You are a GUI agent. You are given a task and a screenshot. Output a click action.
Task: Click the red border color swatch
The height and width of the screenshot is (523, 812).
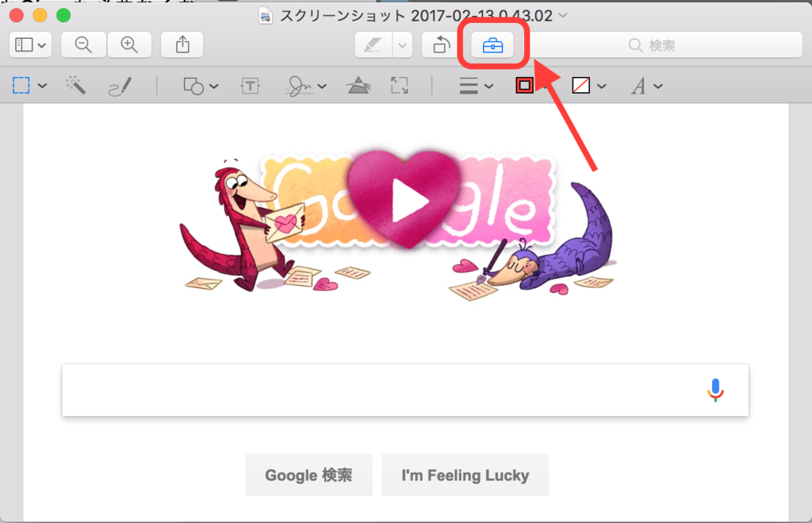tap(525, 86)
